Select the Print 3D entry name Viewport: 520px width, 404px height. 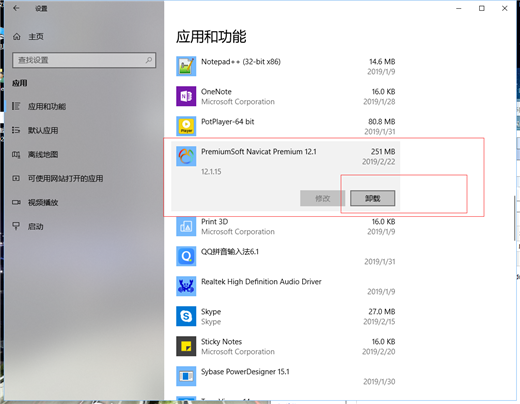pos(215,222)
